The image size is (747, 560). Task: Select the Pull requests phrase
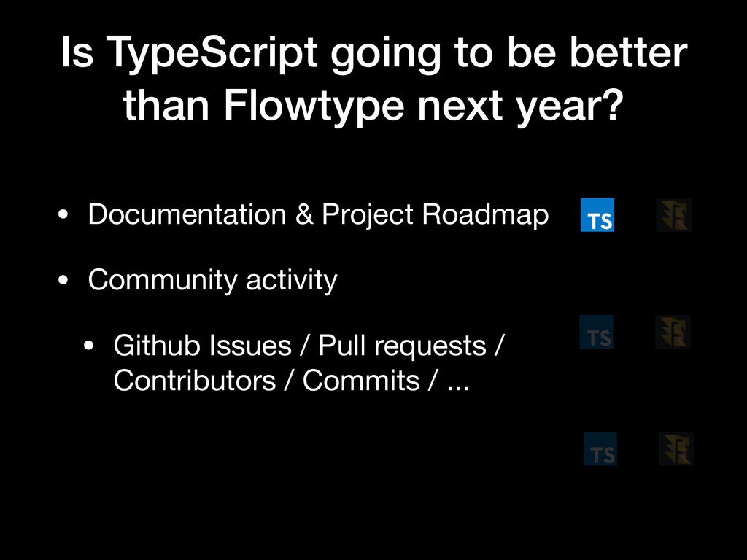click(x=402, y=346)
